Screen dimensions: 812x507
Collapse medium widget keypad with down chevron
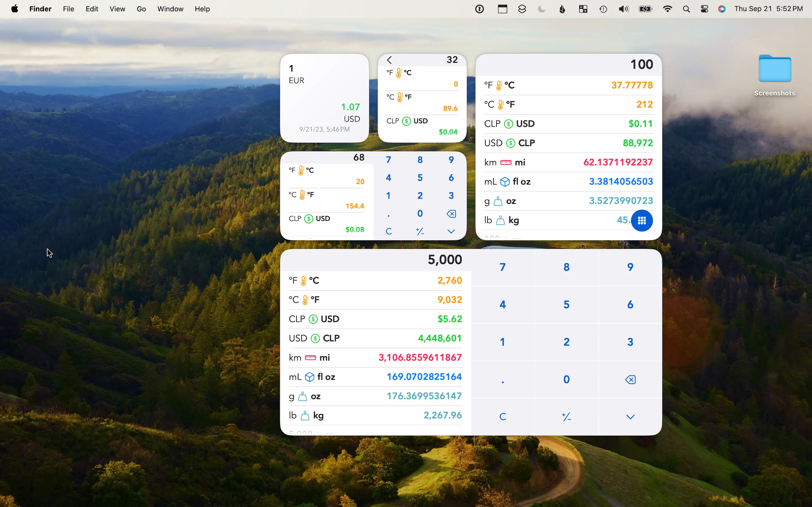click(x=451, y=231)
